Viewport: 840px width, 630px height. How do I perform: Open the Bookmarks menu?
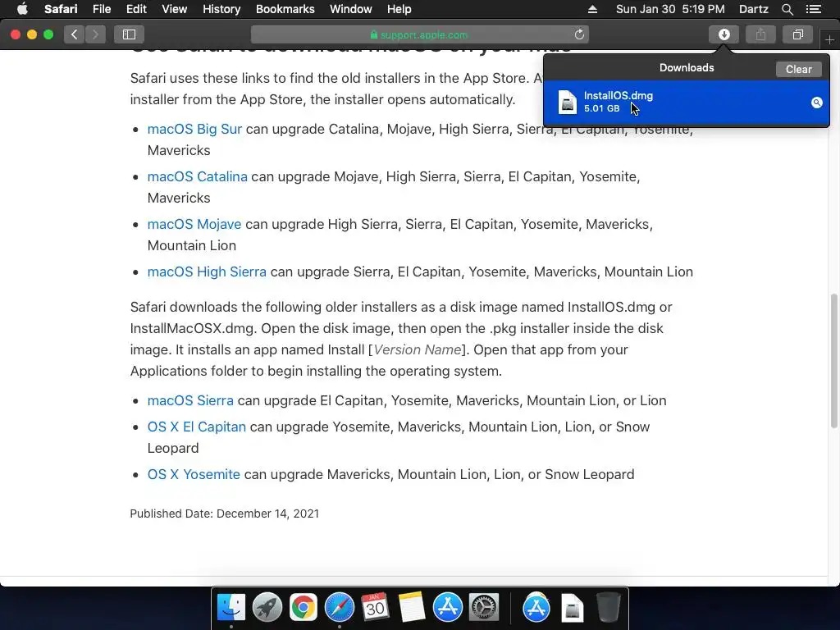coord(285,9)
